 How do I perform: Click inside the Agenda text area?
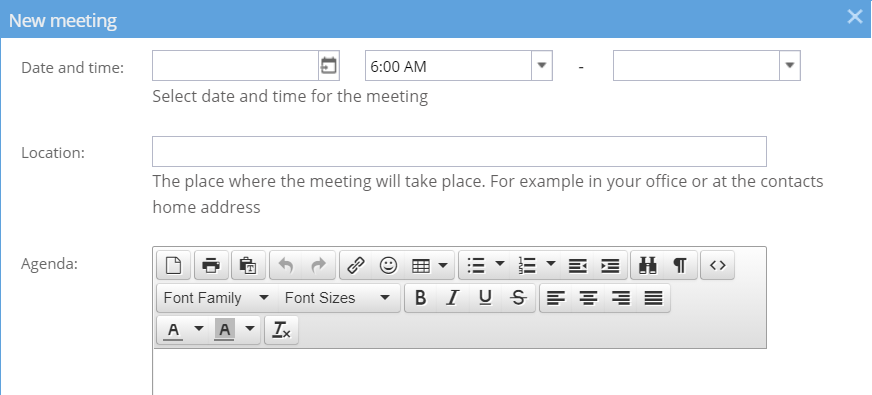(x=459, y=372)
